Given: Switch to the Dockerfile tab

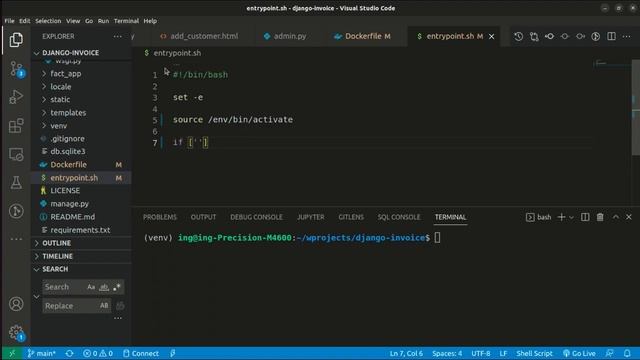Looking at the screenshot, I should point(362,36).
